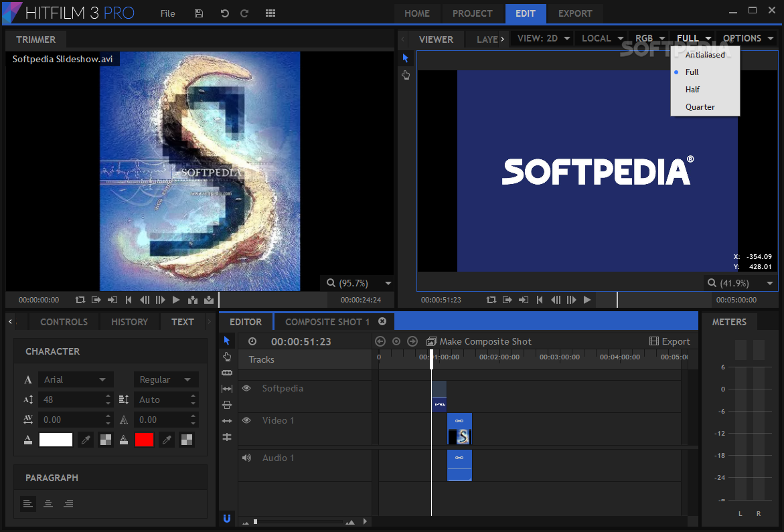Select the timeline slide tool
The width and height of the screenshot is (784, 532).
point(227,405)
